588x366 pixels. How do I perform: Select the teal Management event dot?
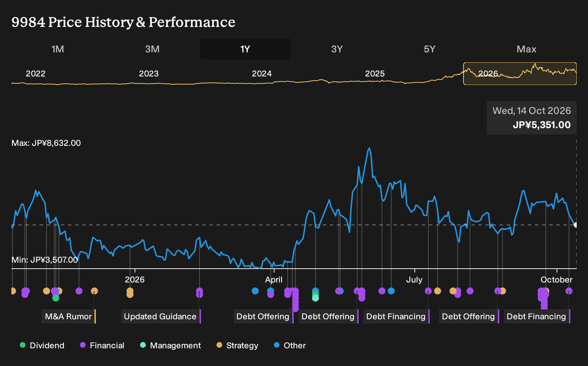coord(315,298)
